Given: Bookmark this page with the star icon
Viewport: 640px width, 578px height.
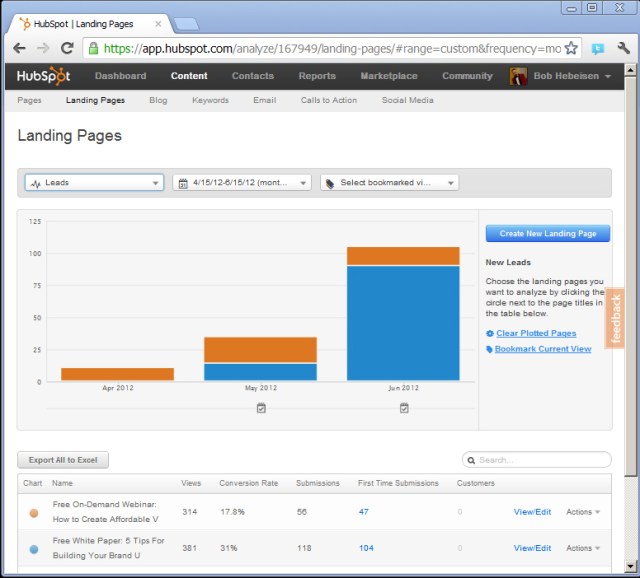Looking at the screenshot, I should pyautogui.click(x=571, y=47).
